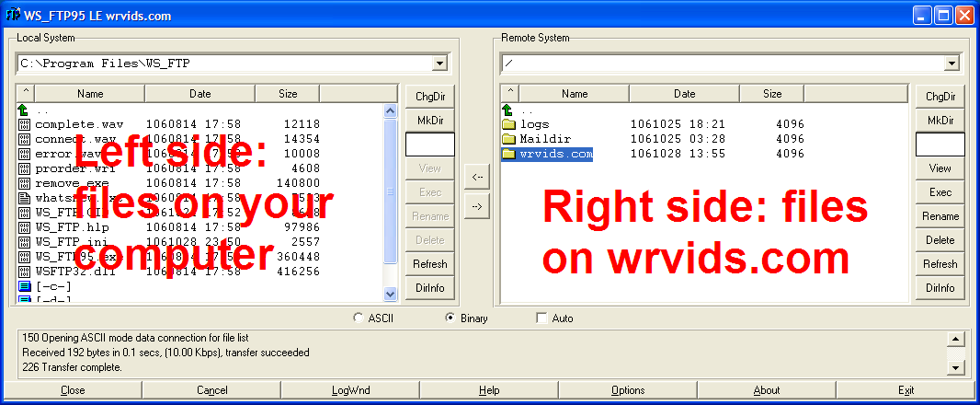Select ASCII transfer mode
Viewport: 980px width, 405px height.
[x=359, y=318]
